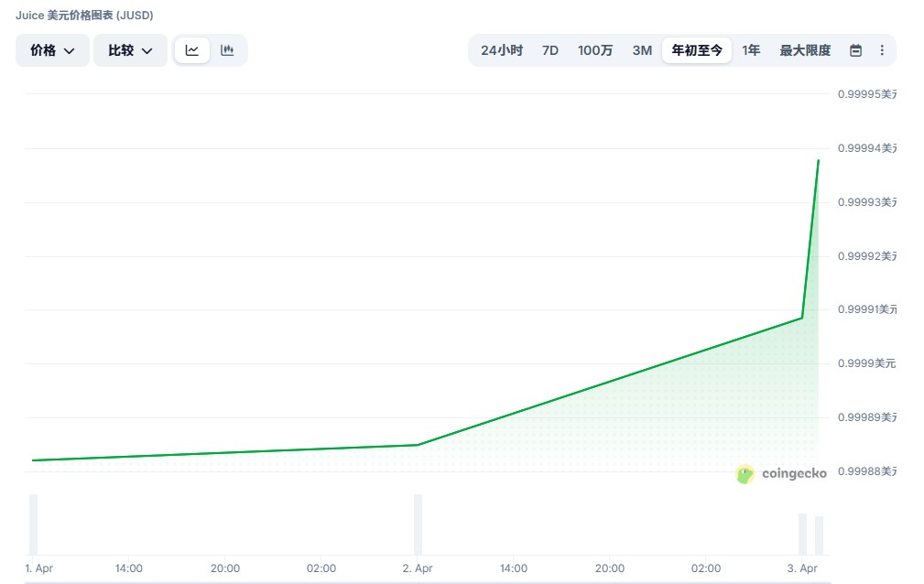Screen dimensions: 924x584
Task: Choose the 100万 range option
Action: coord(595,50)
